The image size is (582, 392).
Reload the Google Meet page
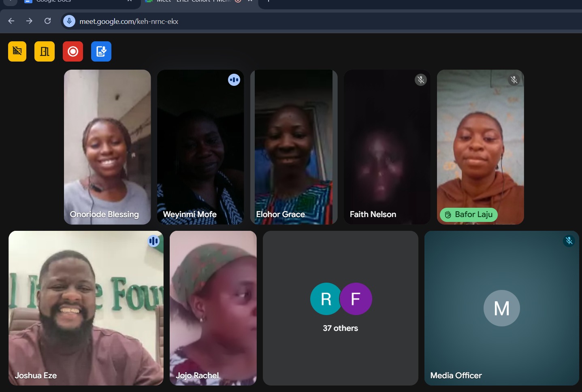[47, 21]
